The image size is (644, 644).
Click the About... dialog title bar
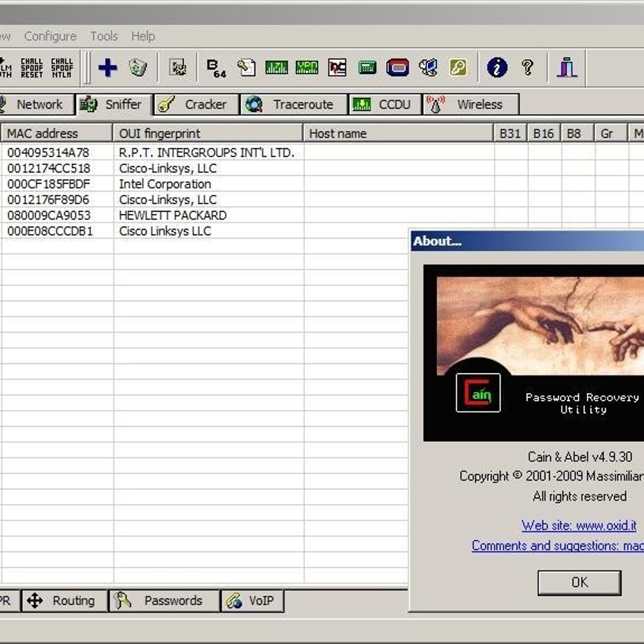point(527,241)
